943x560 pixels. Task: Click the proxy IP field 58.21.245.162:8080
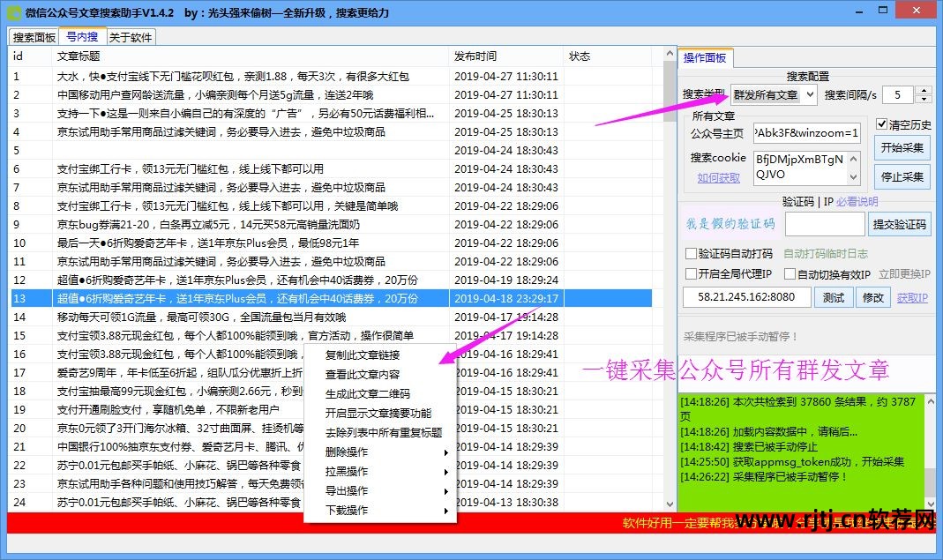[x=746, y=297]
